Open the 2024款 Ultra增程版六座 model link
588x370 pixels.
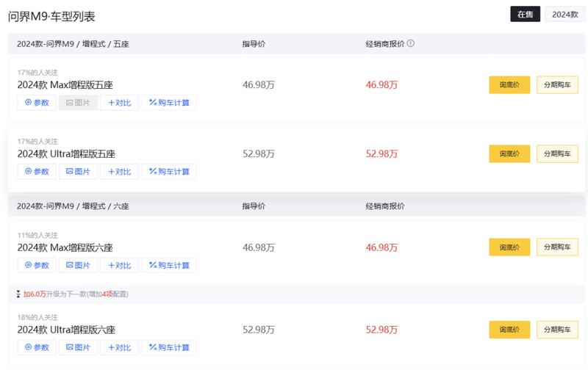pos(66,330)
